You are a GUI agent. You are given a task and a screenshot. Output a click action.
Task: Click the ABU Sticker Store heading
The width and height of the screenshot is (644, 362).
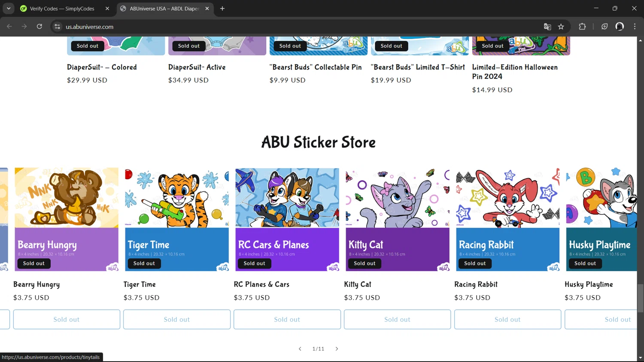[319, 142]
